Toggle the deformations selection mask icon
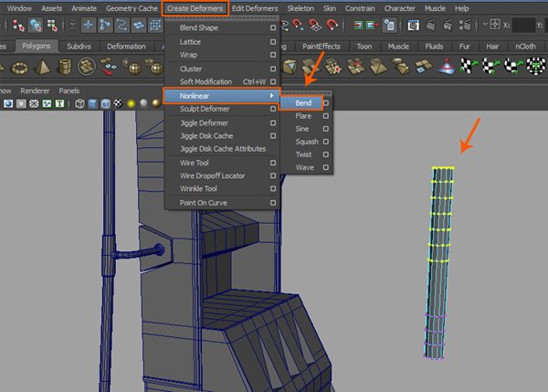 click(155, 26)
